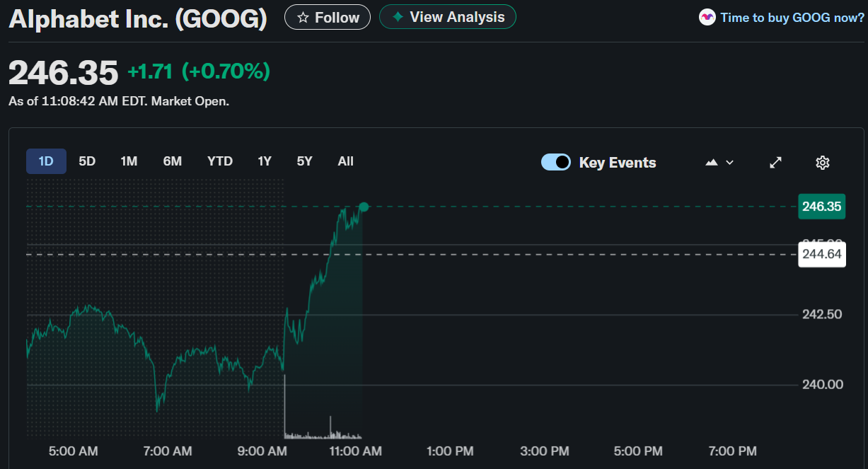
Task: Switch to the 5D range tab
Action: [x=87, y=161]
